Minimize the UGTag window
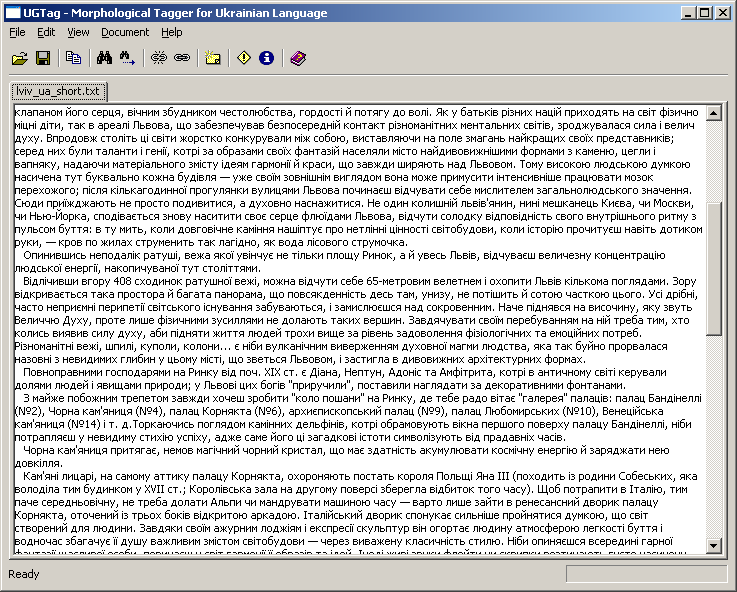The image size is (737, 592). 688,13
